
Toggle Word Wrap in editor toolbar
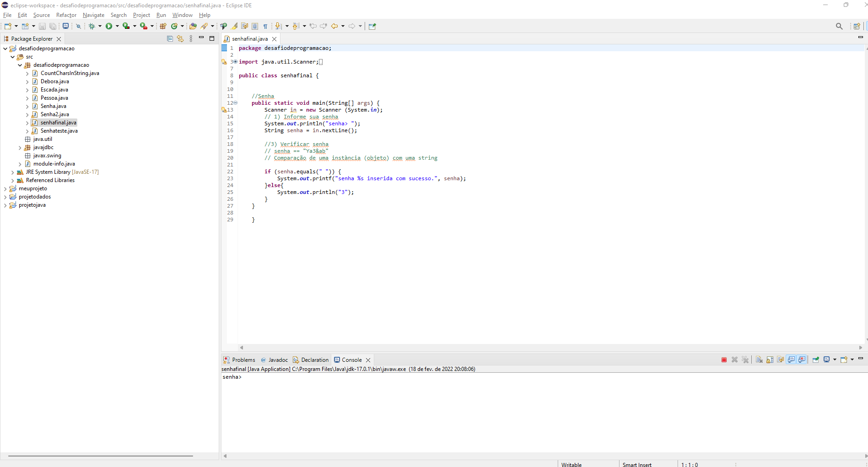pyautogui.click(x=244, y=26)
